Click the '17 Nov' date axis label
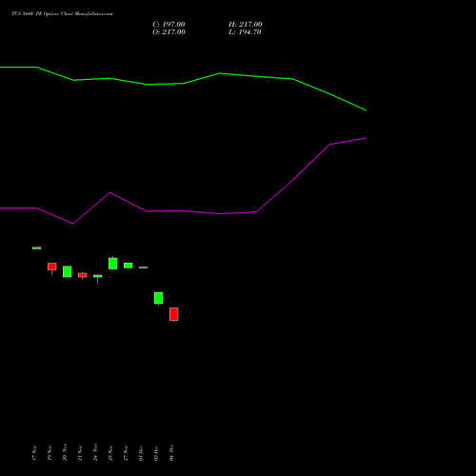 tap(34, 453)
